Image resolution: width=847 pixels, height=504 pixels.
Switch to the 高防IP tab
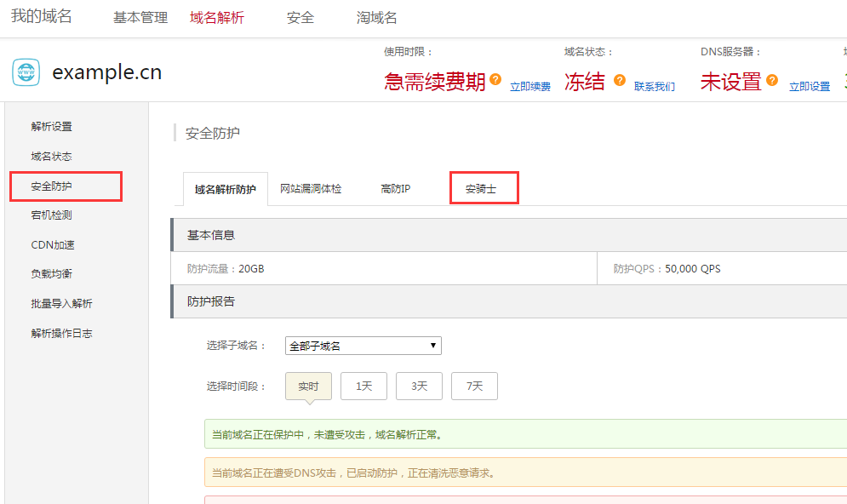394,187
